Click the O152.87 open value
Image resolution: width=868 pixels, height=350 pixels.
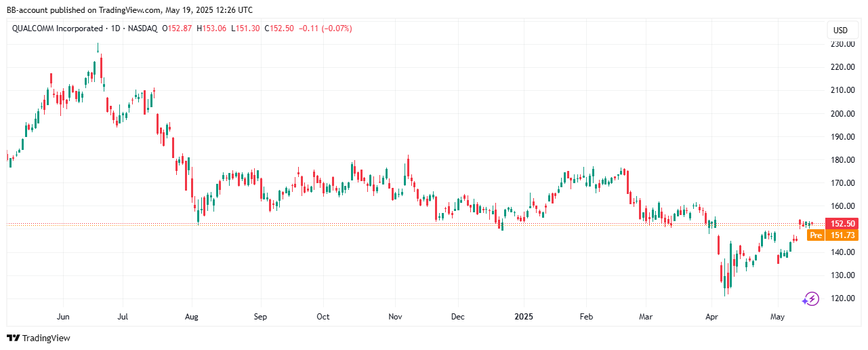[176, 28]
